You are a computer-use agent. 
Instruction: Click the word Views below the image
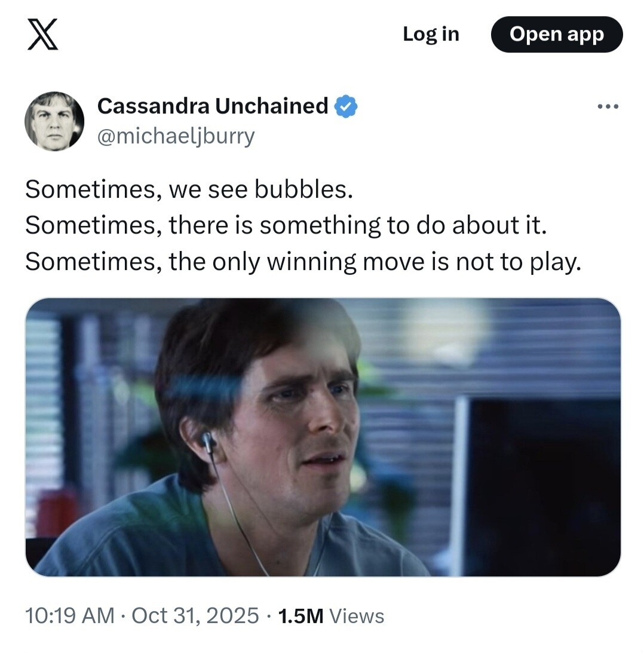click(x=357, y=615)
